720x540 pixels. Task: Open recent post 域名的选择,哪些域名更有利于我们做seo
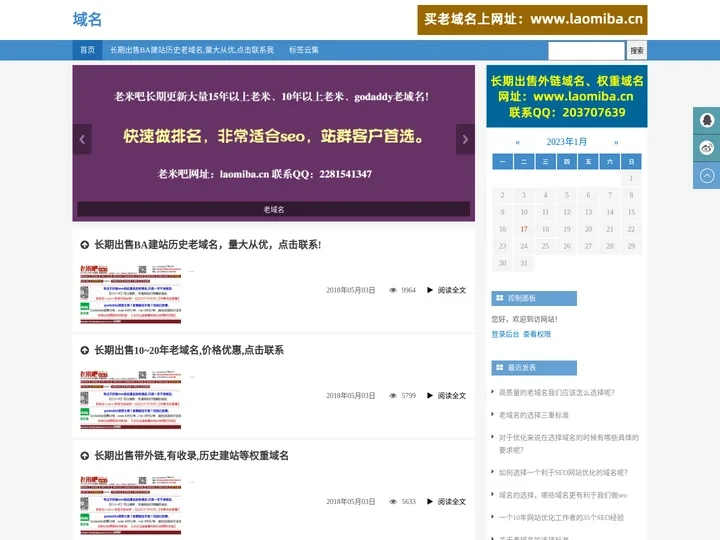[x=563, y=495]
